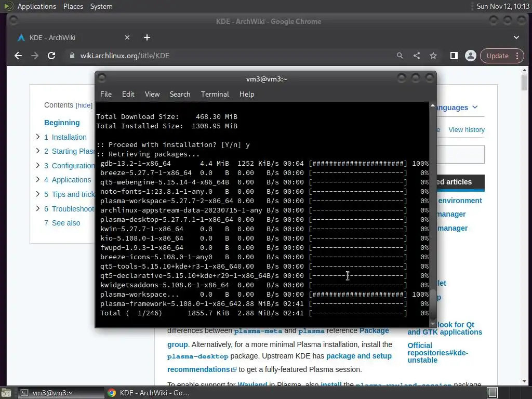
Task: Expand the Applications contents section
Action: click(37, 179)
